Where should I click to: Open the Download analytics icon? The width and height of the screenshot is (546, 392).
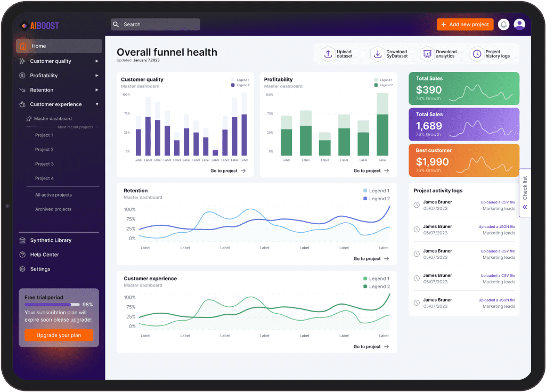coord(427,53)
